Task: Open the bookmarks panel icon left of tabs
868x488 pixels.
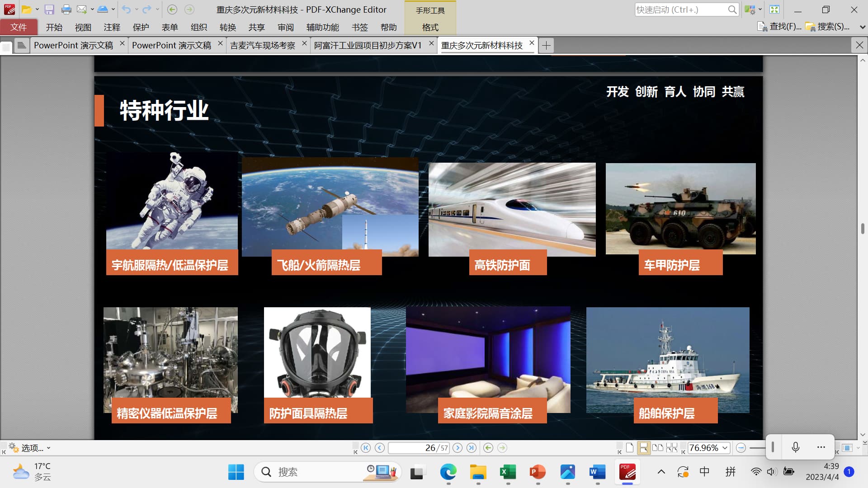Action: click(21, 45)
